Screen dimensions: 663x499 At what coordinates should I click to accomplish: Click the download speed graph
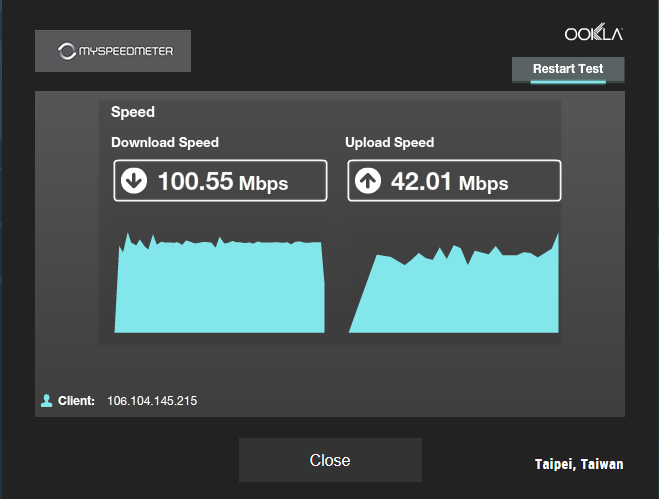point(219,282)
